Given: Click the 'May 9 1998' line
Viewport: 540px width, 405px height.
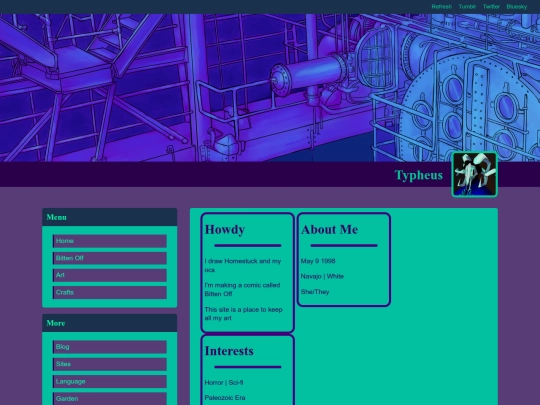Looking at the screenshot, I should click(x=318, y=261).
